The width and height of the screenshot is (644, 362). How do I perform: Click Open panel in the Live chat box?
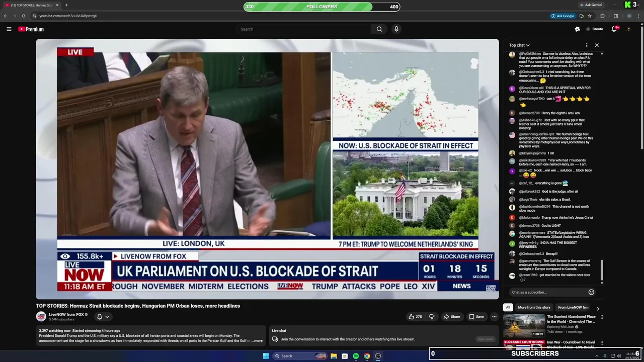click(x=486, y=339)
